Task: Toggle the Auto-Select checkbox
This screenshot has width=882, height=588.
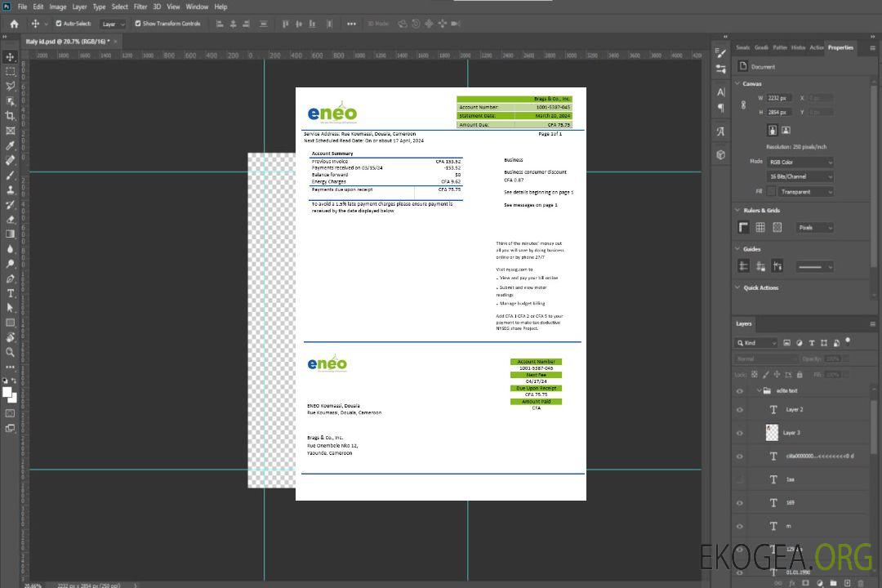Action: tap(59, 24)
